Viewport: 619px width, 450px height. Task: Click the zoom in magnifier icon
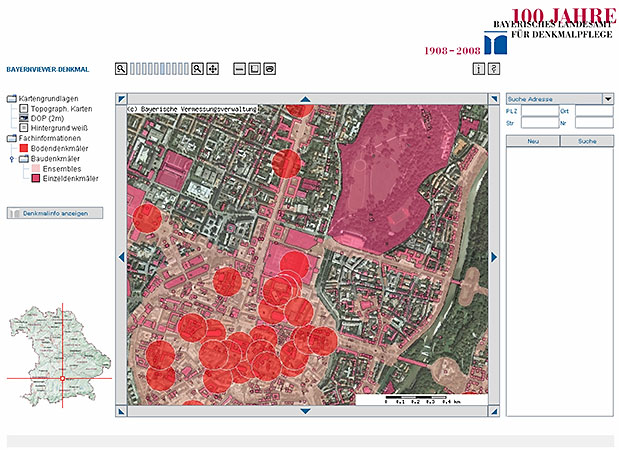[x=197, y=69]
